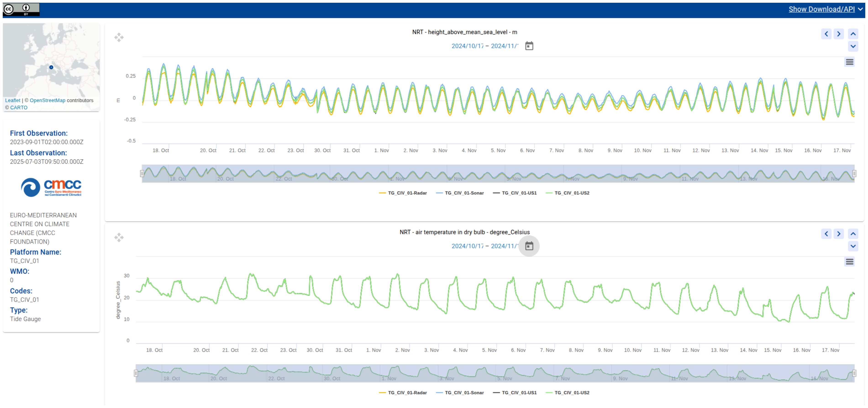Click the 1. Nov tick on sea level axis
868x408 pixels.
pyautogui.click(x=381, y=150)
